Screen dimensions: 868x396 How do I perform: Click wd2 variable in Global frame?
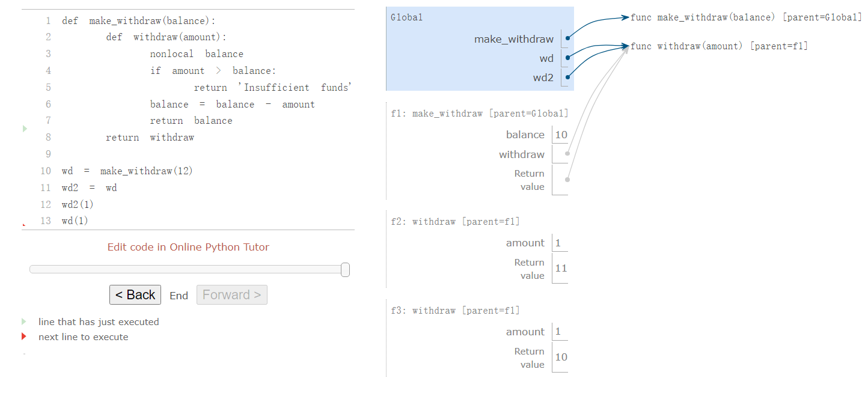pyautogui.click(x=543, y=78)
